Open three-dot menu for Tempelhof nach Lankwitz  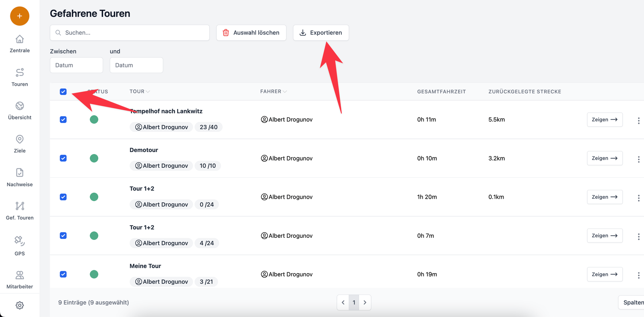pos(638,121)
